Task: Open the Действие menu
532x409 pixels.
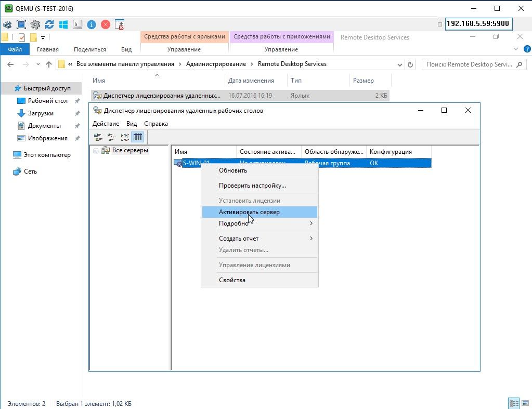Action: click(106, 124)
